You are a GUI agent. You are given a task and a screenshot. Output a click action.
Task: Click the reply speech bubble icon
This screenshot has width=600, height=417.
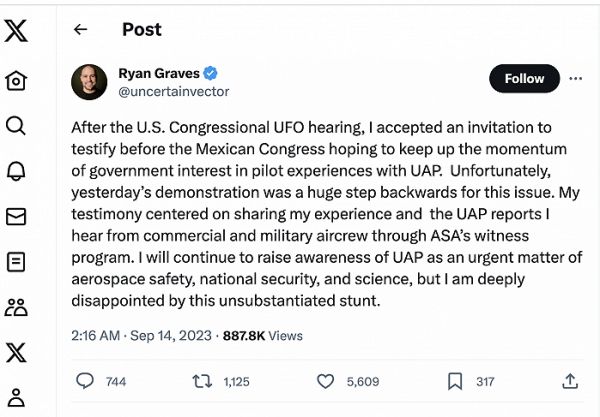tap(85, 381)
